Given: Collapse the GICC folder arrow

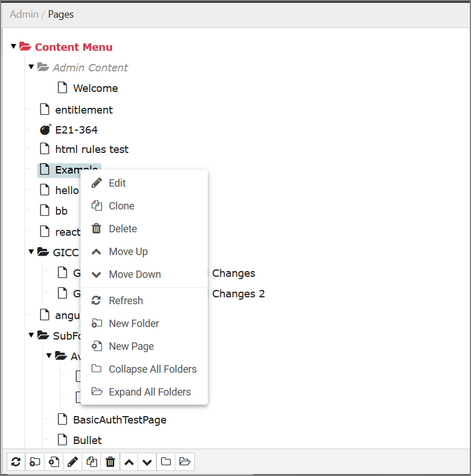Looking at the screenshot, I should [x=31, y=251].
